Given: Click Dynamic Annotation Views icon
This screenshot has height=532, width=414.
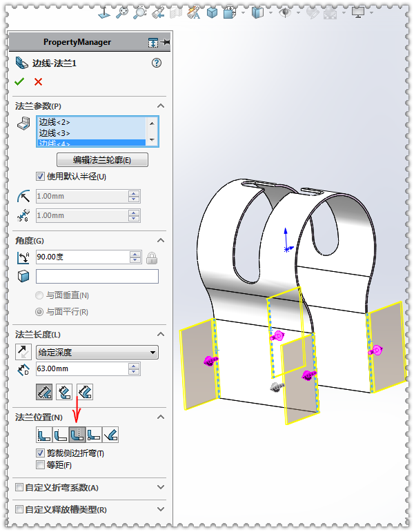Looking at the screenshot, I should (x=194, y=13).
